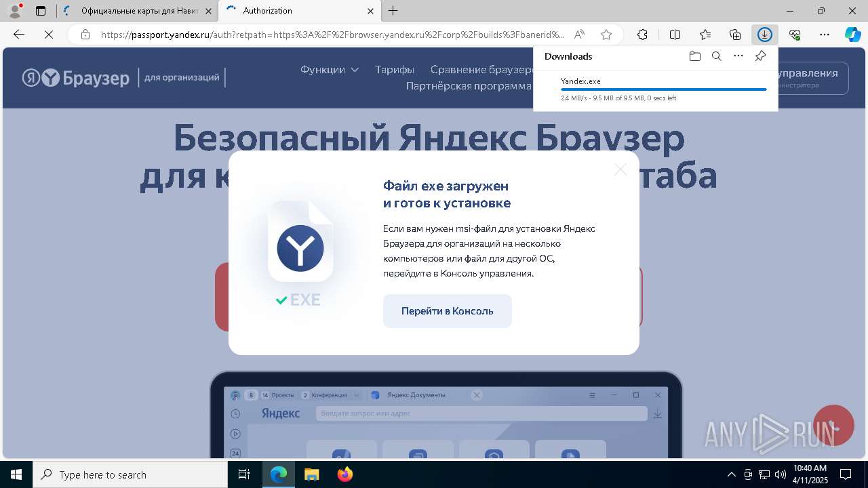Open the Collections icon in the toolbar

click(735, 35)
